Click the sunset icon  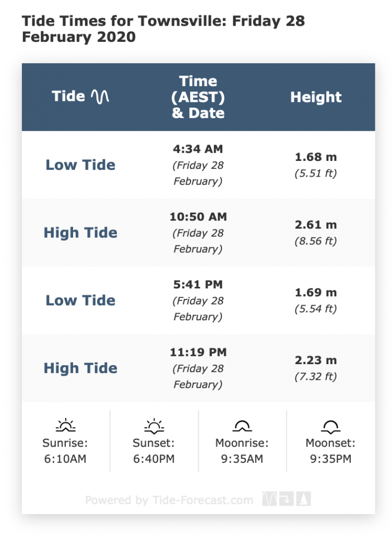coord(153,426)
